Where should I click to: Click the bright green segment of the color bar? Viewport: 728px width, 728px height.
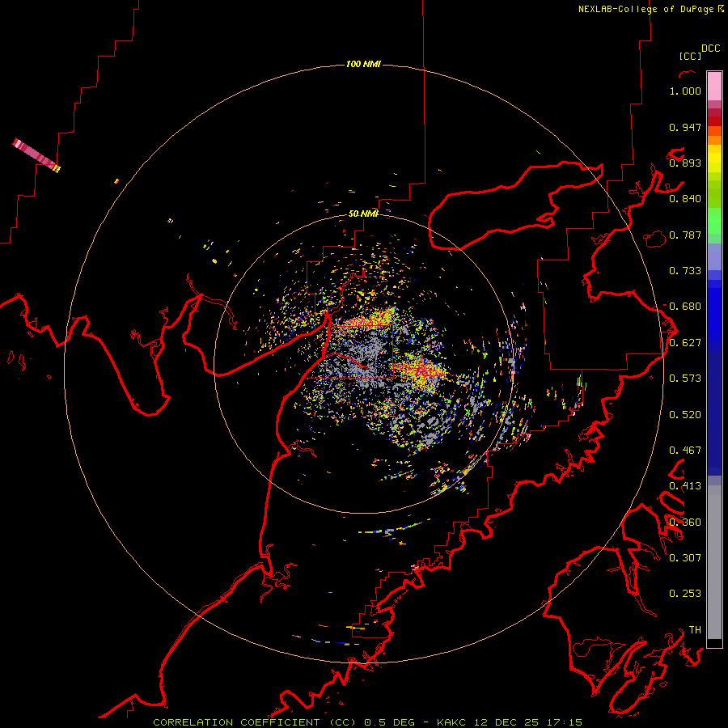click(x=714, y=221)
